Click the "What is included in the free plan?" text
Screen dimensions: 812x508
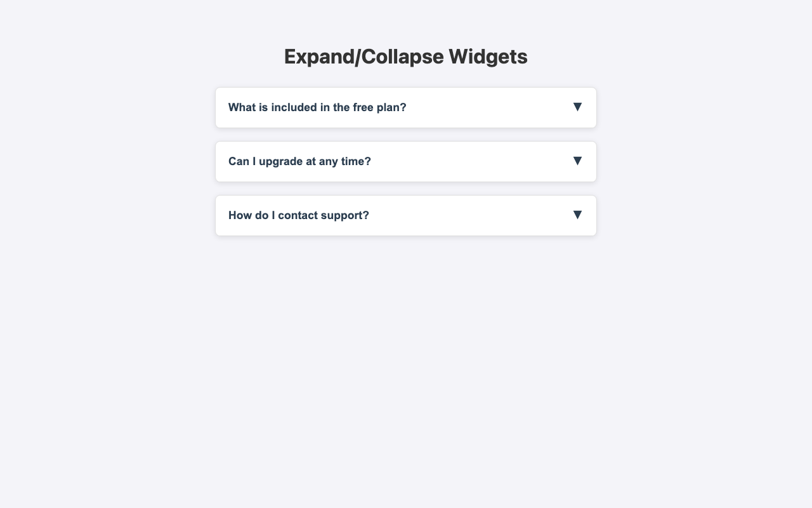[317, 107]
